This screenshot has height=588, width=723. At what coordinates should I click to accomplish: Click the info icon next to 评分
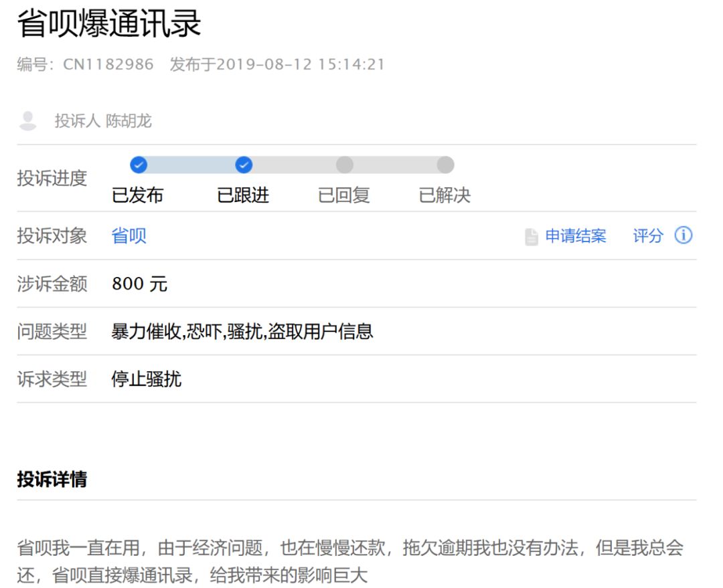pos(684,235)
